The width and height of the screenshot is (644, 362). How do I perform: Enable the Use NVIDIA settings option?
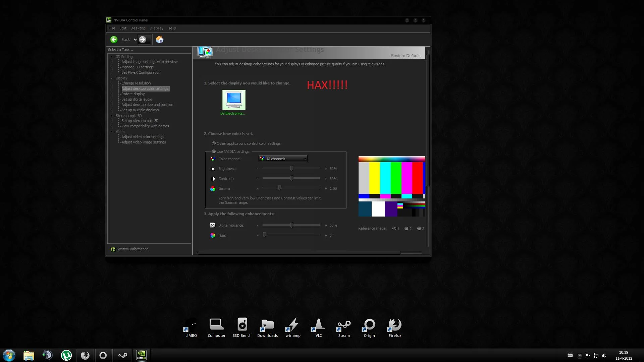214,152
